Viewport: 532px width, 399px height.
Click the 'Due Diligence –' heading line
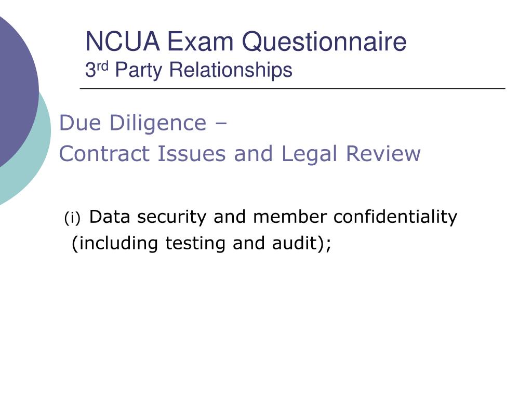(x=143, y=123)
